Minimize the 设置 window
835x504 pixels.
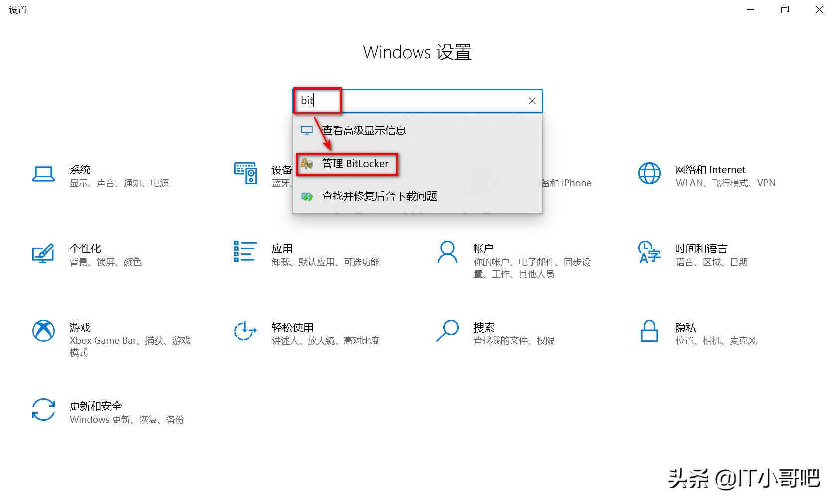pyautogui.click(x=750, y=10)
